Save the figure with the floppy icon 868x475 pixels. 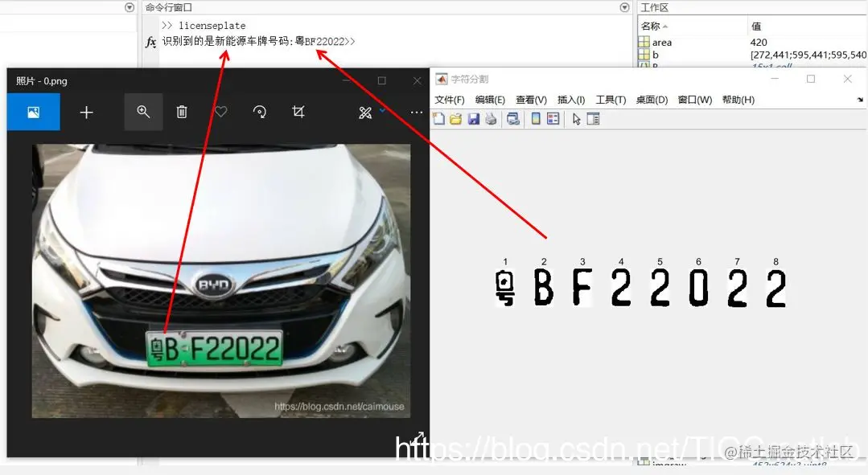pos(473,119)
